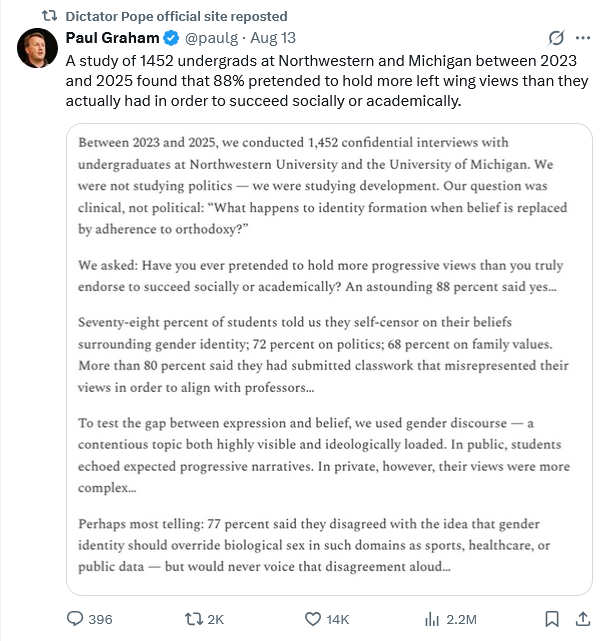Open the Aug 13 timestamp link
The width and height of the screenshot is (608, 641).
coord(275,39)
